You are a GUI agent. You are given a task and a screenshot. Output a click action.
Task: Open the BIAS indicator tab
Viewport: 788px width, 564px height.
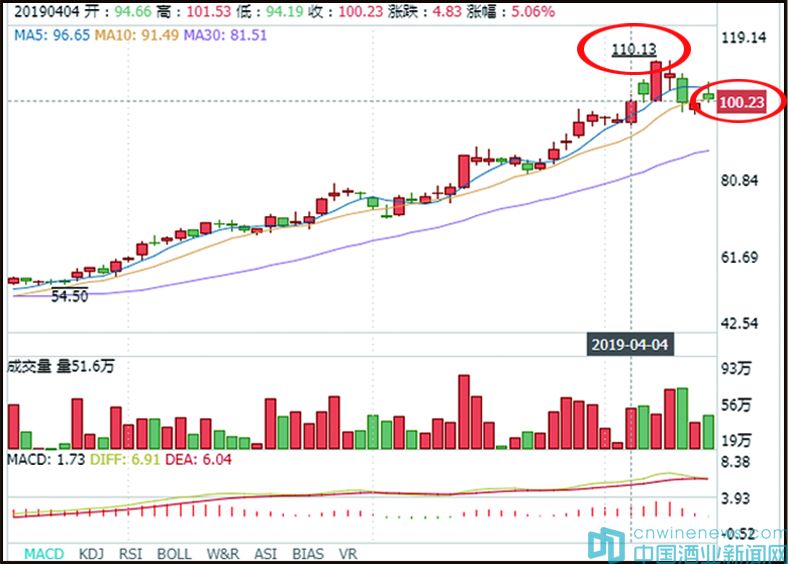(x=308, y=553)
